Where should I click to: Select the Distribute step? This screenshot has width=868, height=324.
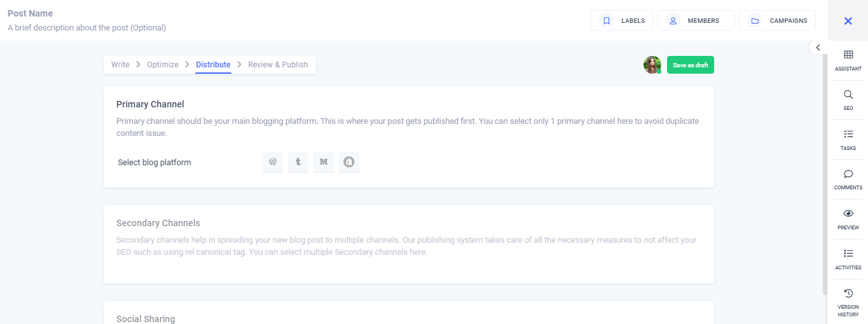click(x=213, y=65)
